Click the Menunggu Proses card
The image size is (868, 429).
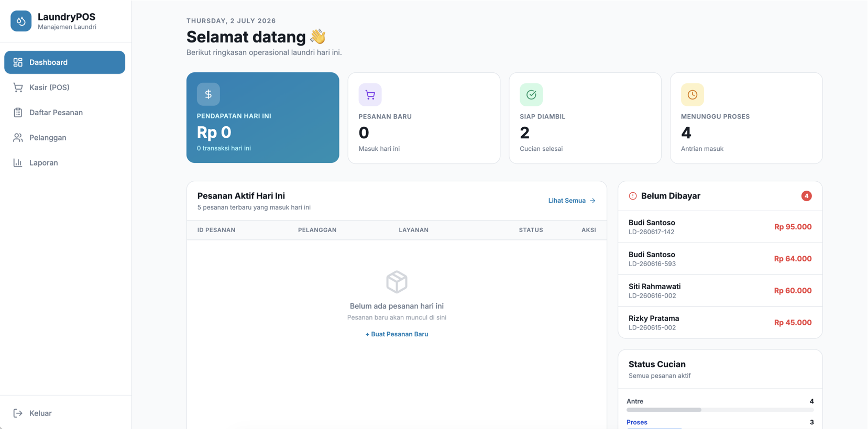[x=746, y=118]
